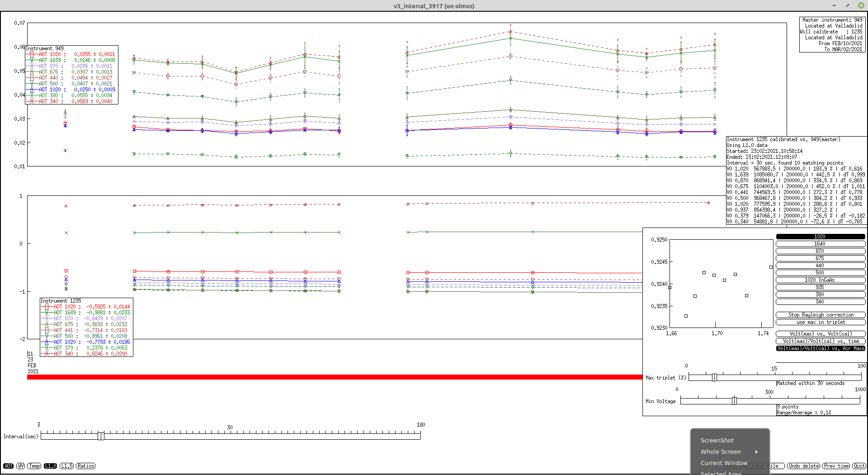
Task: Click AOT 340 legend entry, Instrument 949
Action: point(71,101)
